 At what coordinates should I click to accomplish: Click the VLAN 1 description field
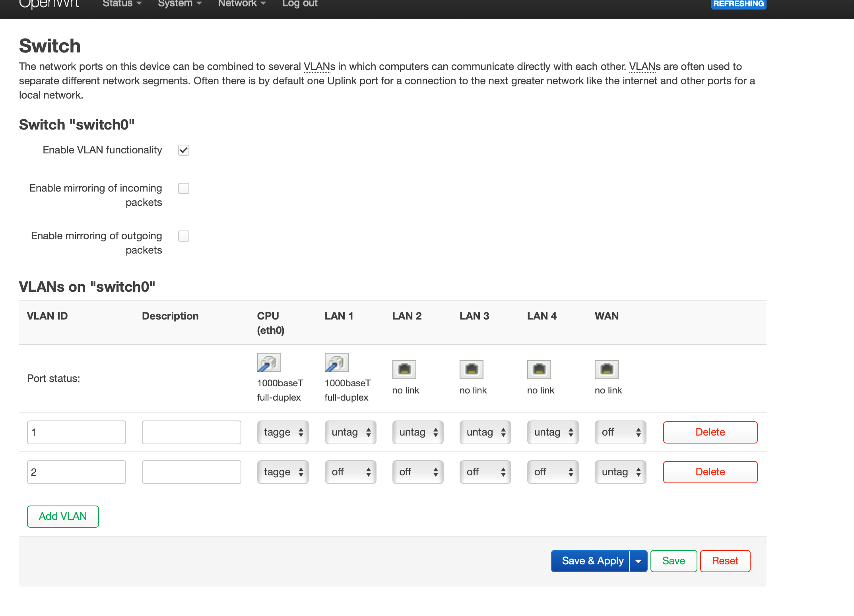[x=191, y=432]
